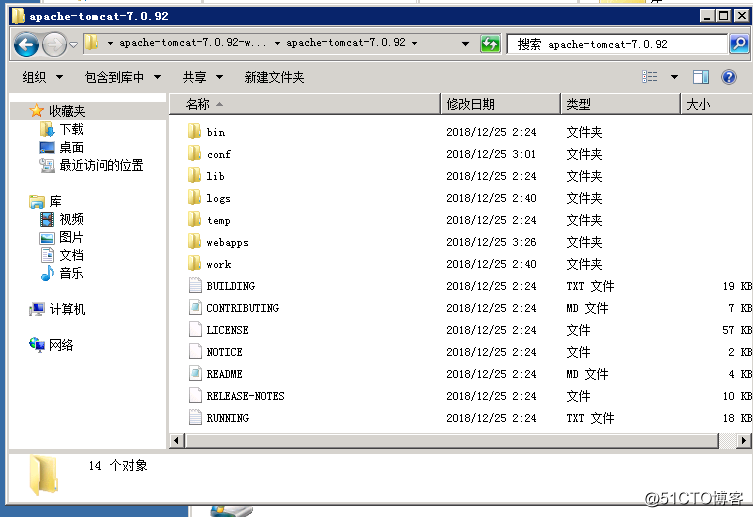Select the webapps folder icon
The image size is (753, 517).
[x=194, y=241]
